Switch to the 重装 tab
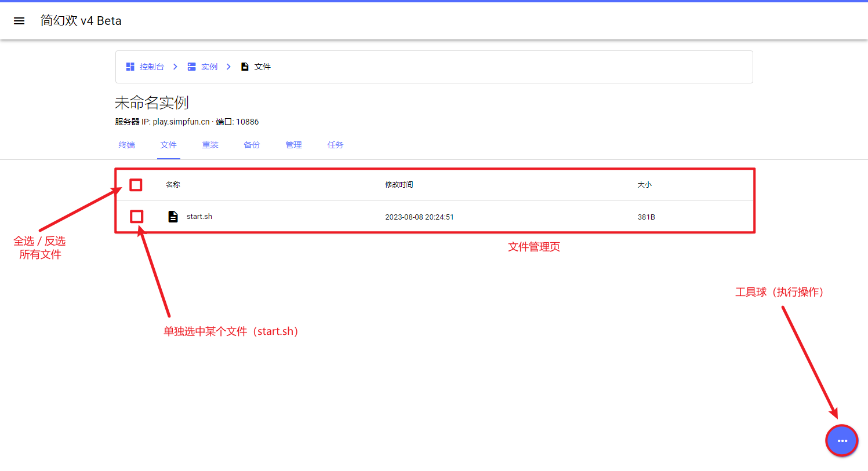The width and height of the screenshot is (868, 471). pyautogui.click(x=210, y=145)
